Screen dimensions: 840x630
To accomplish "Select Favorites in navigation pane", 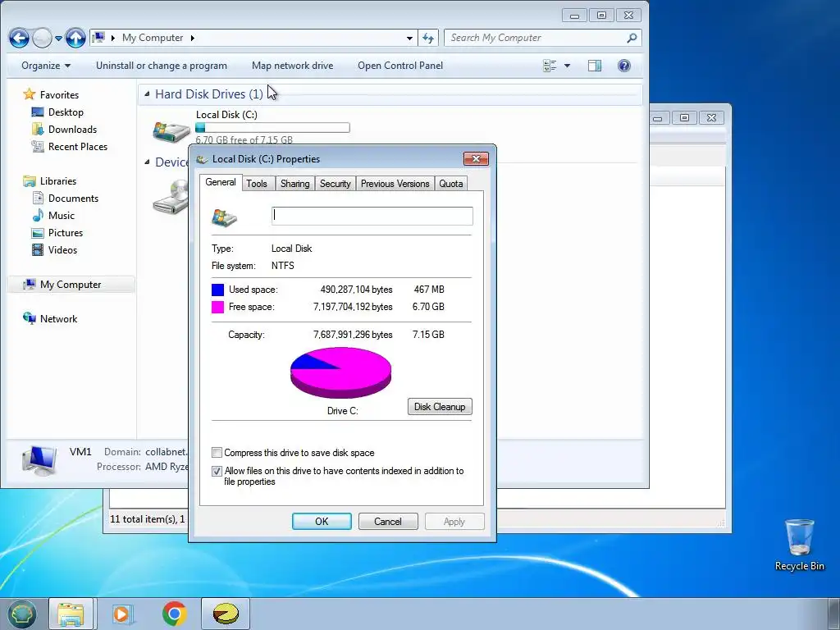I will click(x=59, y=95).
